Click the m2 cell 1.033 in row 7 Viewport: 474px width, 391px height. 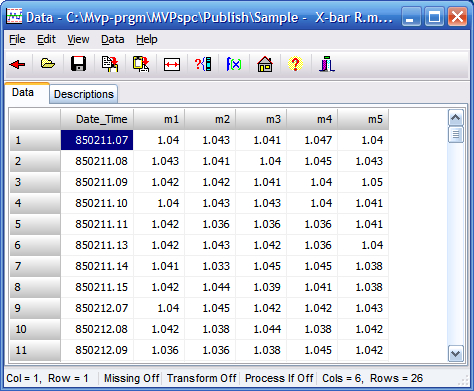click(x=210, y=266)
